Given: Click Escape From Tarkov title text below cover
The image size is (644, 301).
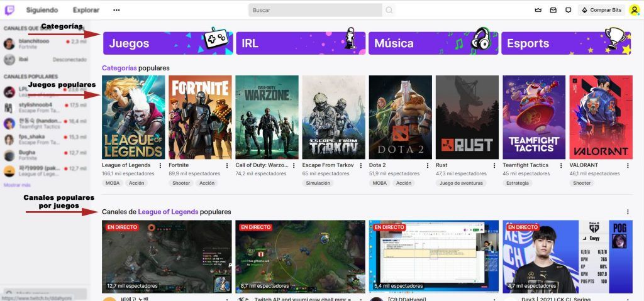Looking at the screenshot, I should point(328,165).
